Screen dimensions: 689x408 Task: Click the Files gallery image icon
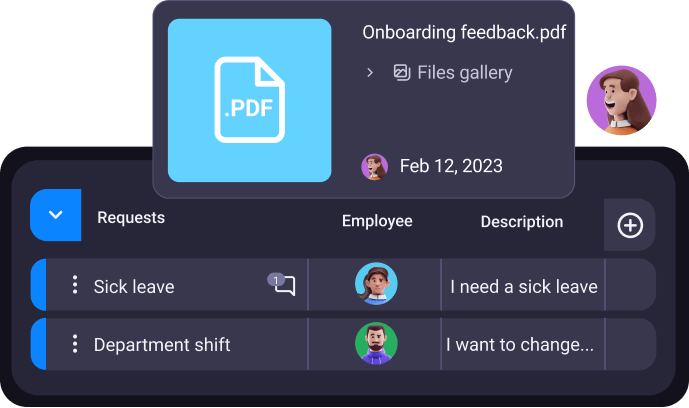pos(402,72)
